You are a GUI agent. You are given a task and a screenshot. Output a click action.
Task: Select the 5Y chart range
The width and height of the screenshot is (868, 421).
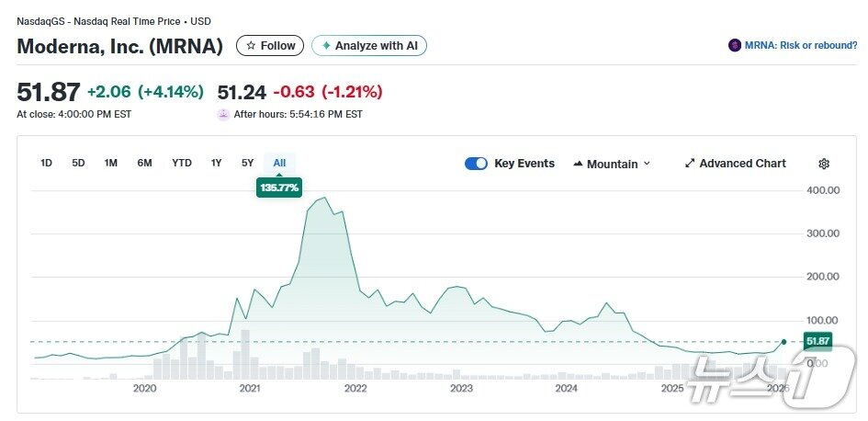coord(248,163)
